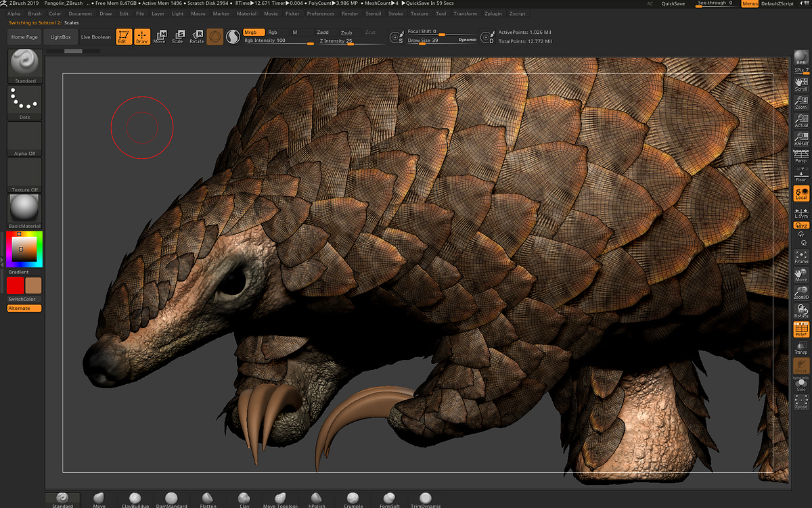Enable Mrgb paint mode
The image size is (812, 508).
click(254, 32)
